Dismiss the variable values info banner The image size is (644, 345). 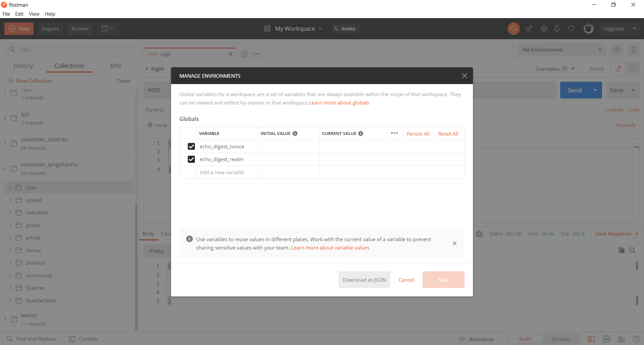(454, 244)
